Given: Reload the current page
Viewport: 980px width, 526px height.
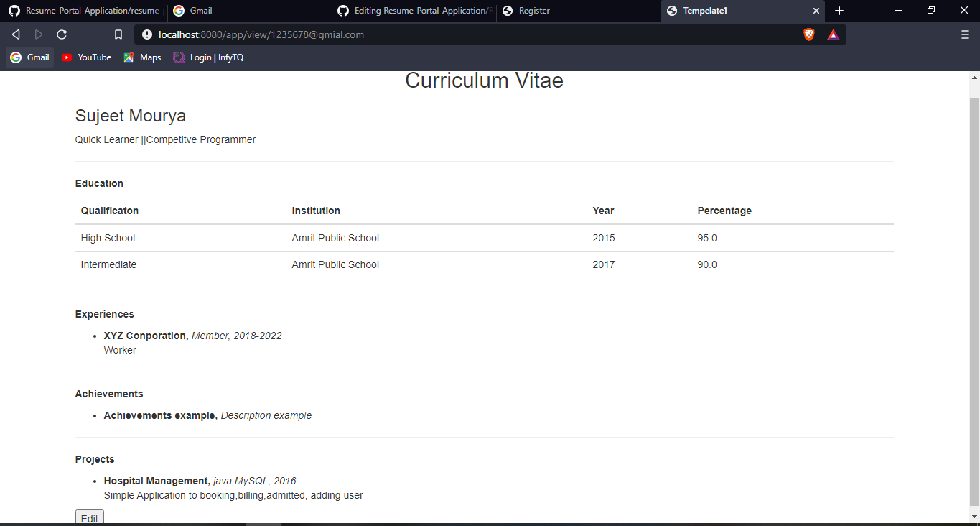Looking at the screenshot, I should coord(62,34).
